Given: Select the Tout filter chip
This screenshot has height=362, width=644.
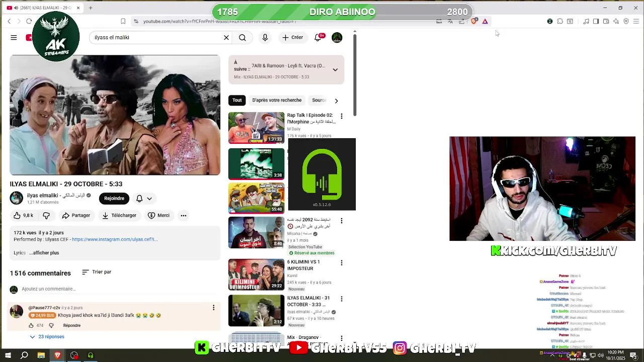Looking at the screenshot, I should [237, 100].
